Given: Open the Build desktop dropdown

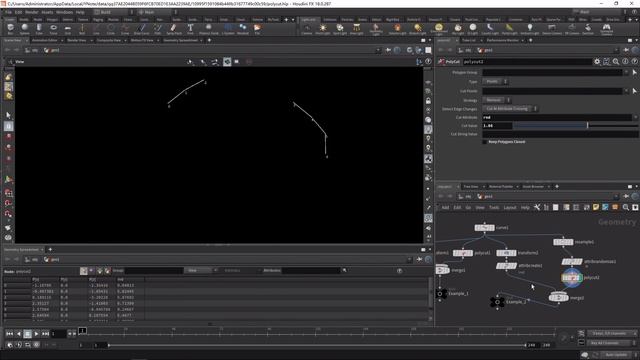Looking at the screenshot, I should (x=113, y=12).
